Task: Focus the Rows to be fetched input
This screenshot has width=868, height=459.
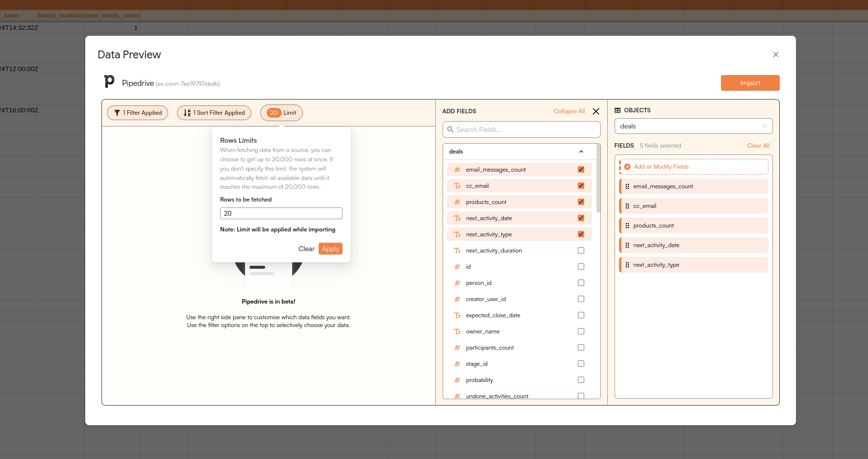Action: pyautogui.click(x=281, y=213)
